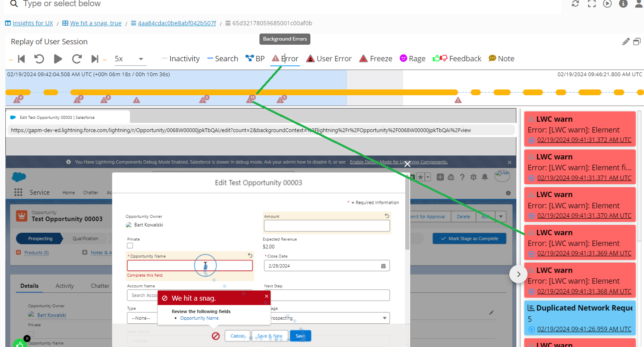Click the edit pencil icon near Replay of User Session

pyautogui.click(x=626, y=41)
